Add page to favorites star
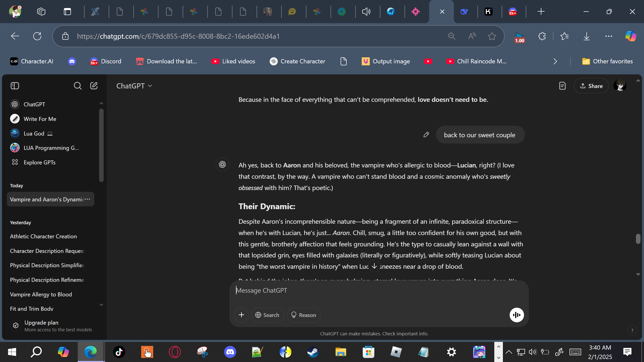 pyautogui.click(x=492, y=36)
